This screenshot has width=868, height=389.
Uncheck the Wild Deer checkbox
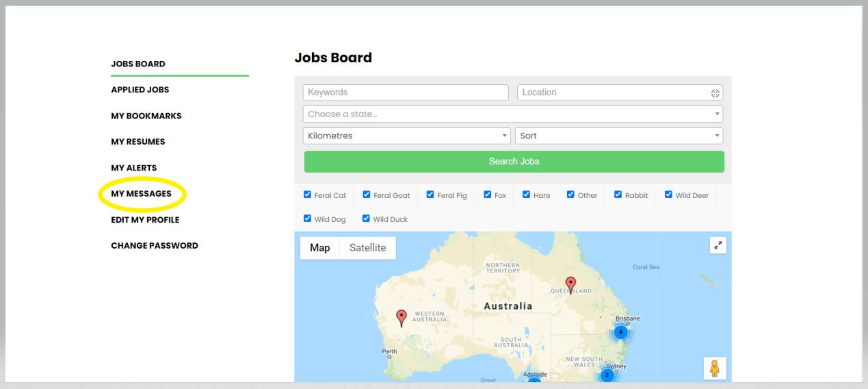click(669, 195)
